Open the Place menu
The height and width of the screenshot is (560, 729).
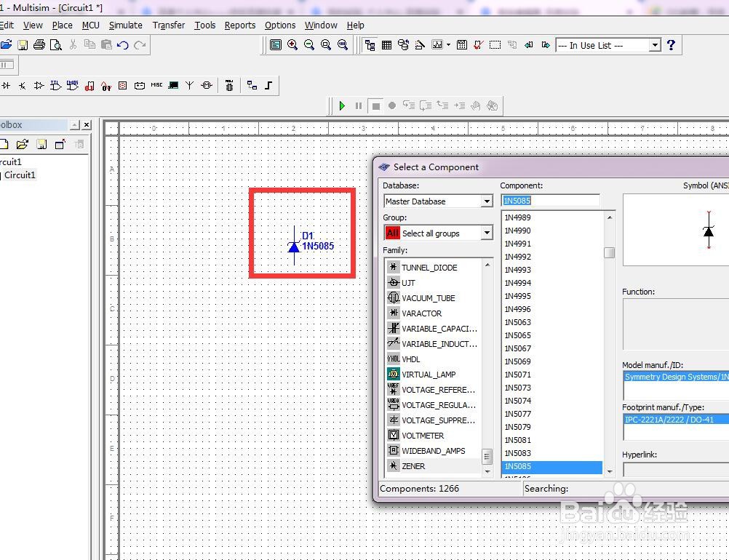tap(63, 25)
